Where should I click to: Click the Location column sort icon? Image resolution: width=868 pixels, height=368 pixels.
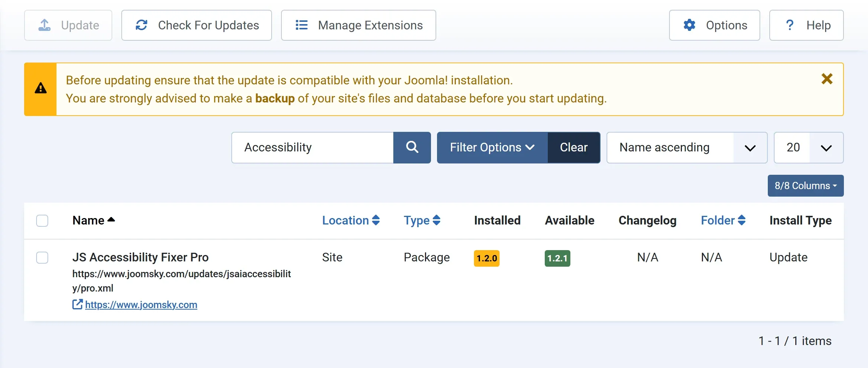click(376, 220)
